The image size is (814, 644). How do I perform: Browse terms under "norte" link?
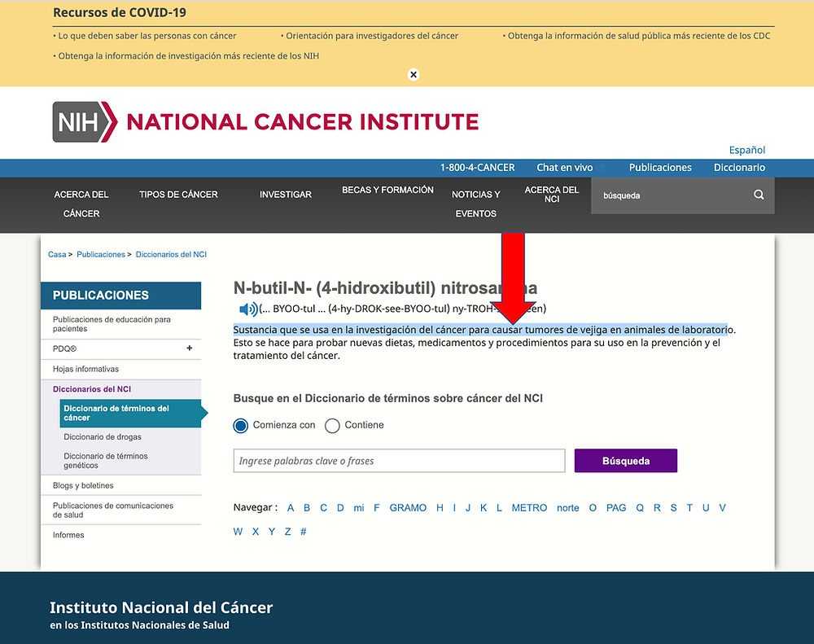[x=568, y=508]
